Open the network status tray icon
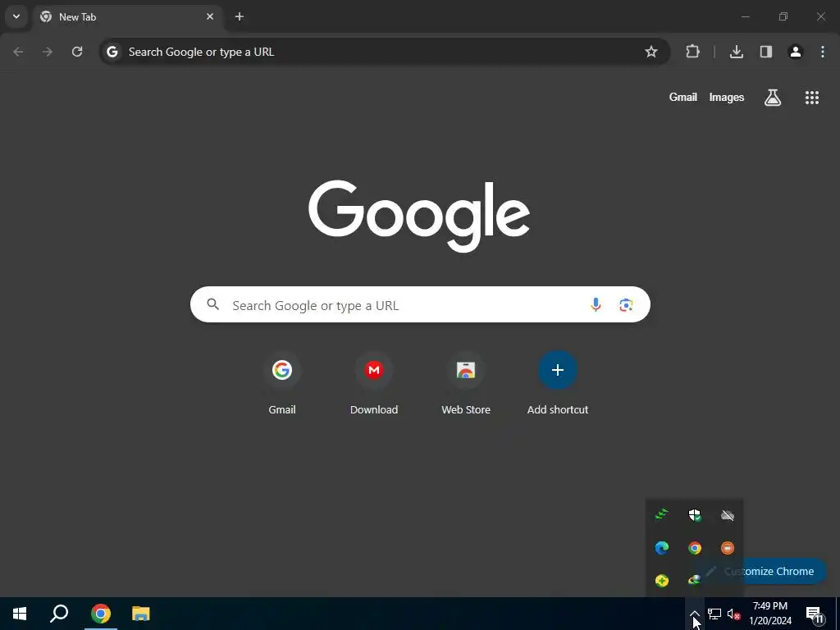 [714, 614]
